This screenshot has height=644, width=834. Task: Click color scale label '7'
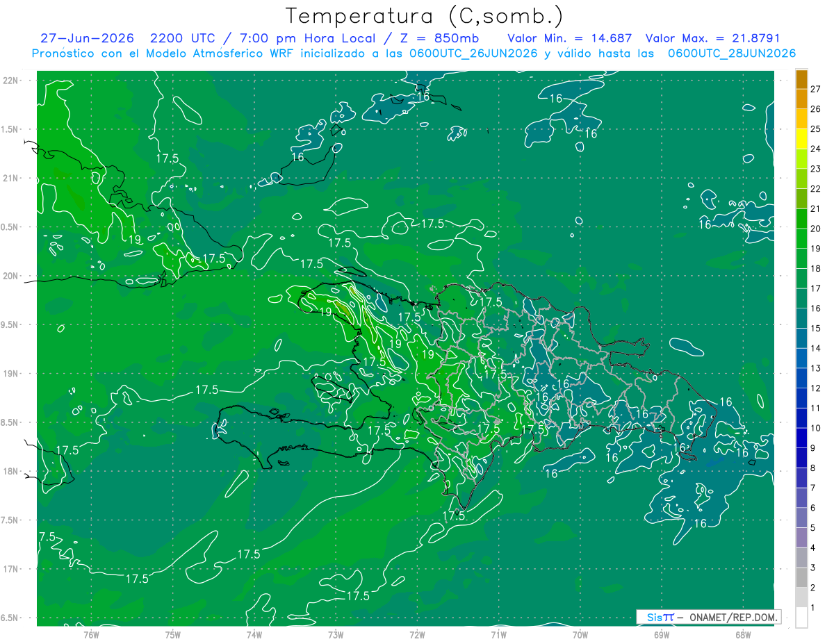[813, 488]
